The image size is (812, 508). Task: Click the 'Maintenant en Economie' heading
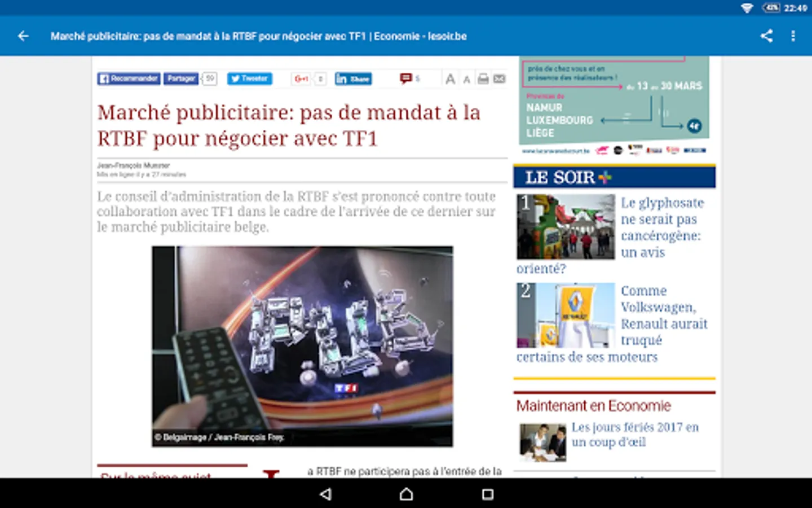pos(593,406)
